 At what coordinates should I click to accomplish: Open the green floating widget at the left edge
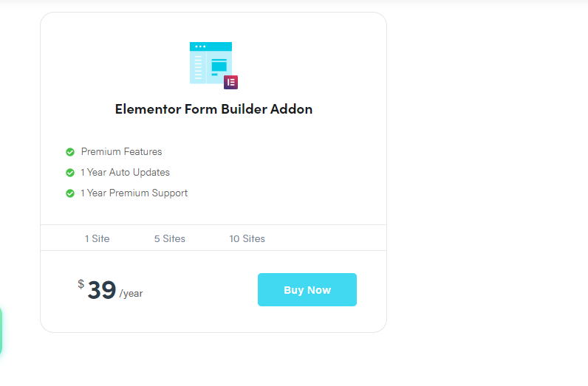tap(1, 331)
